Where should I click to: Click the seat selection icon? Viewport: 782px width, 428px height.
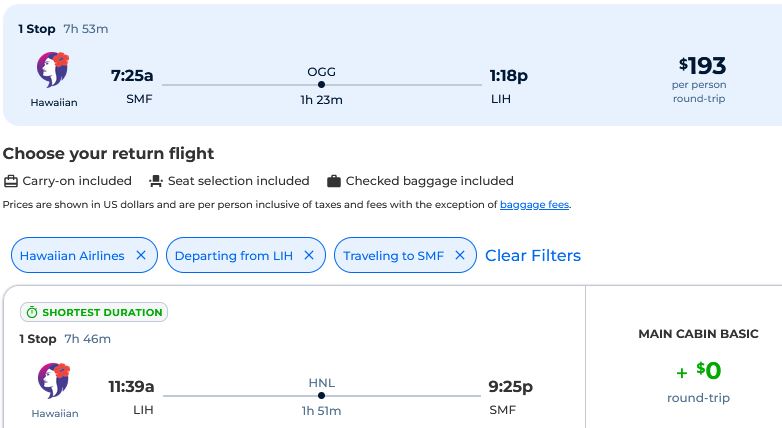tap(156, 181)
